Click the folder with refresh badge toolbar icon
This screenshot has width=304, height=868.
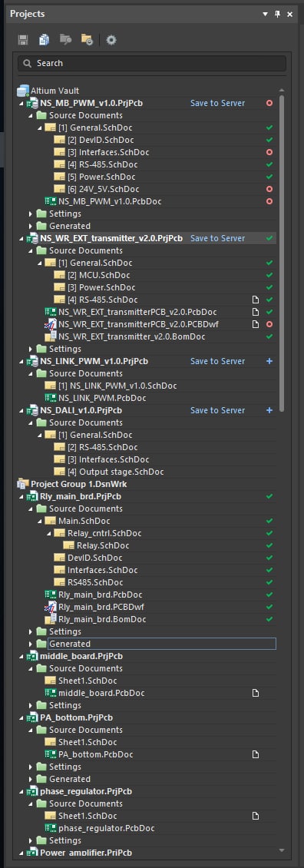coord(87,39)
